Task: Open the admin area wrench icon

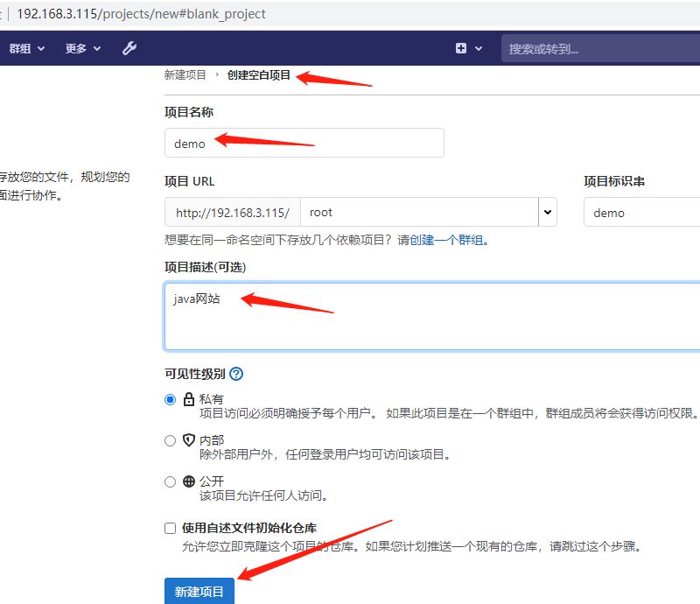Action: point(129,48)
